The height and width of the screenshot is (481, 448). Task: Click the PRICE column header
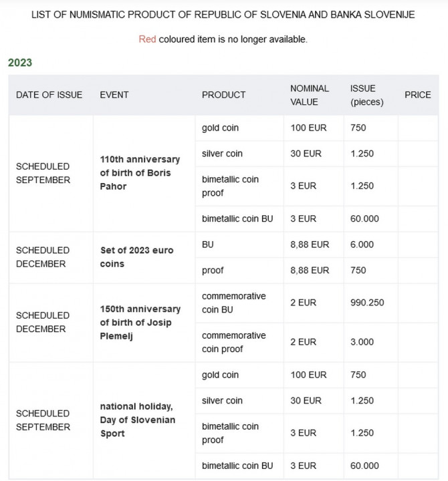[418, 95]
